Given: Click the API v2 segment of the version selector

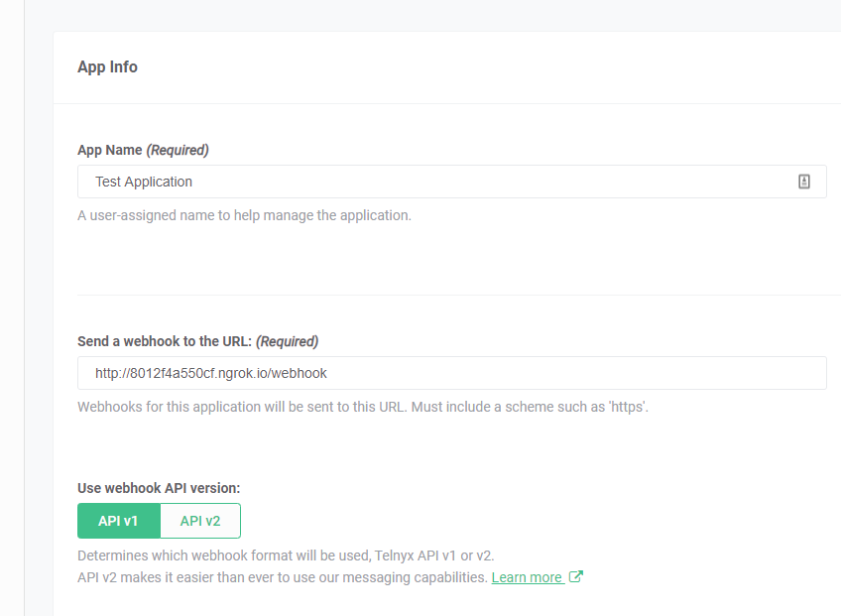Looking at the screenshot, I should (201, 520).
